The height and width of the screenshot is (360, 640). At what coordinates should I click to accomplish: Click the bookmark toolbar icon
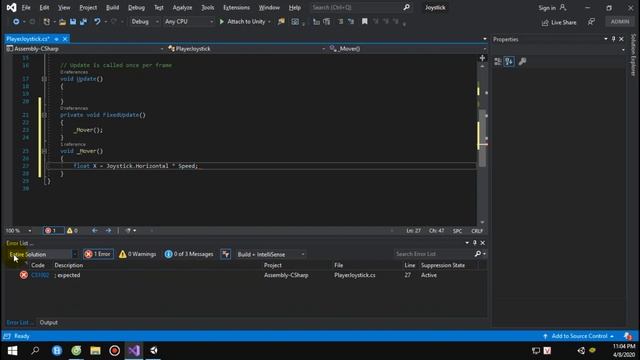364,22
